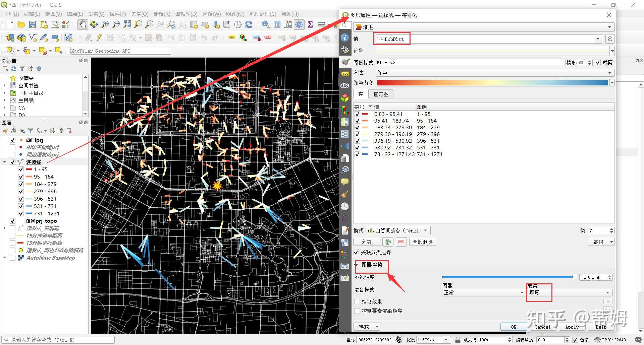The height and width of the screenshot is (345, 644).
Task: Click the 颜色渐变 color ramp bar
Action: (x=492, y=83)
